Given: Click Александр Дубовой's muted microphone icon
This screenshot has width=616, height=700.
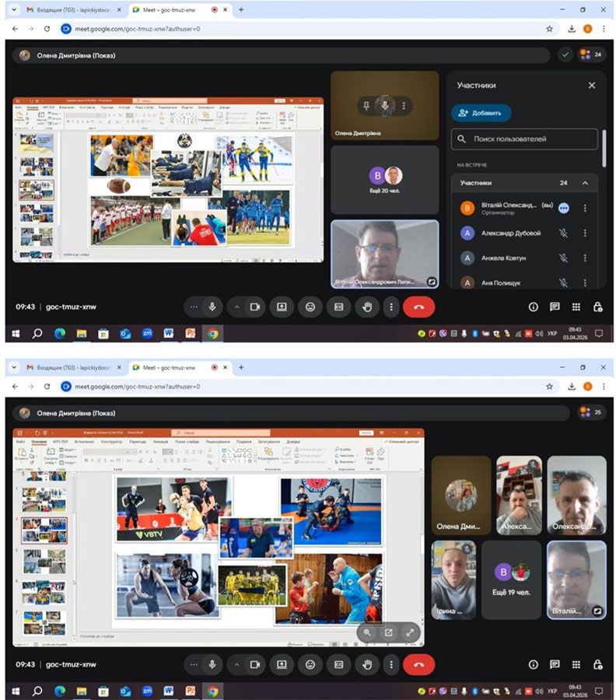Looking at the screenshot, I should click(563, 233).
